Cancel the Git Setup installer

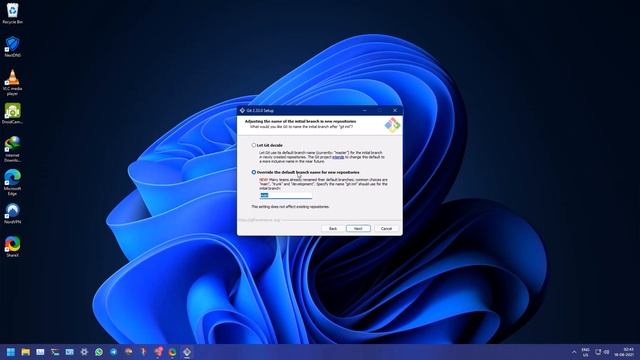386,229
